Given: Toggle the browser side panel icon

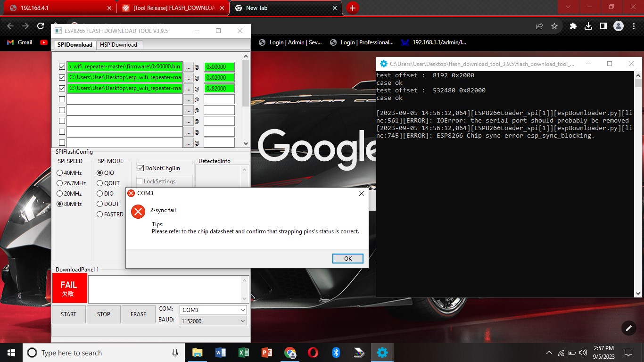Looking at the screenshot, I should point(603,26).
